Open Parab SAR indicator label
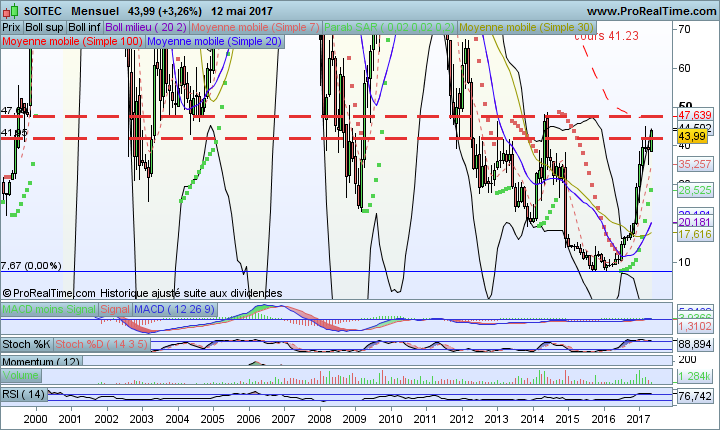This screenshot has width=720, height=430. tap(389, 28)
